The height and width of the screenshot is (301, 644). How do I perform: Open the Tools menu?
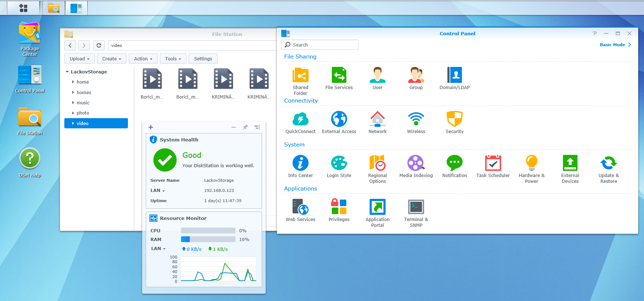pyautogui.click(x=173, y=59)
